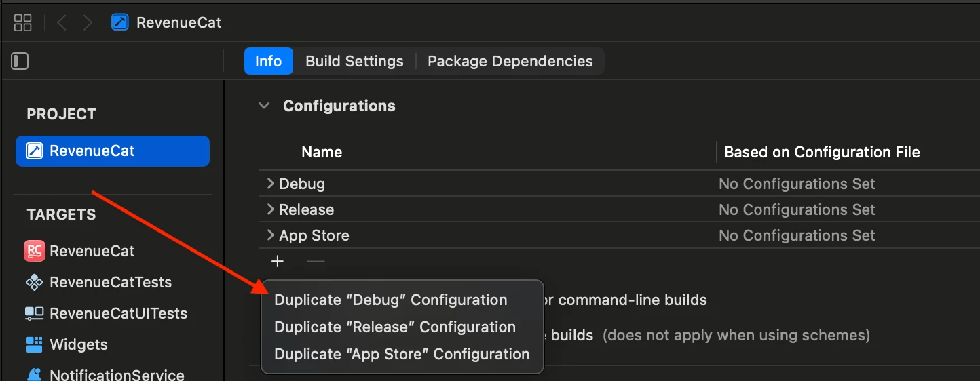The width and height of the screenshot is (980, 381).
Task: Expand the Debug configuration row
Action: point(270,184)
